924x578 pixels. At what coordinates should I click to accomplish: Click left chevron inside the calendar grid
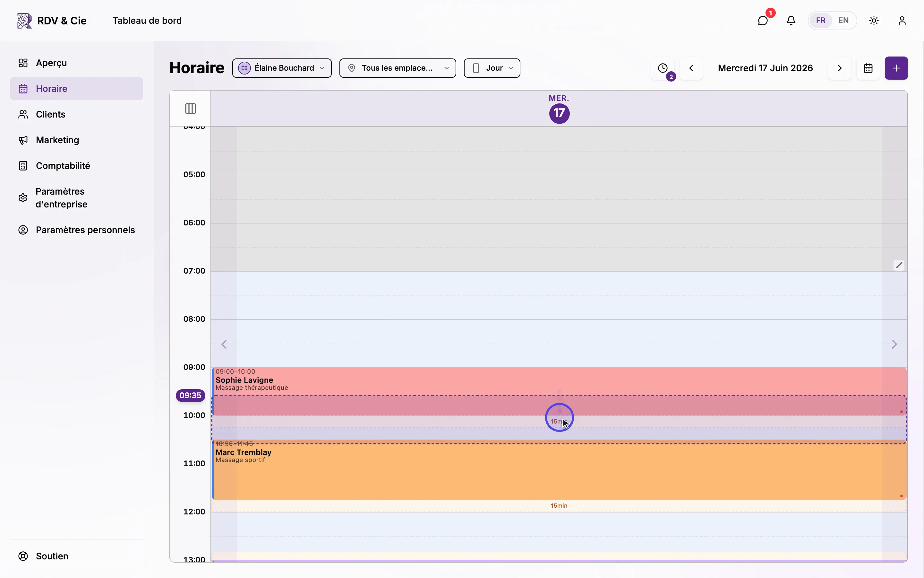(224, 345)
